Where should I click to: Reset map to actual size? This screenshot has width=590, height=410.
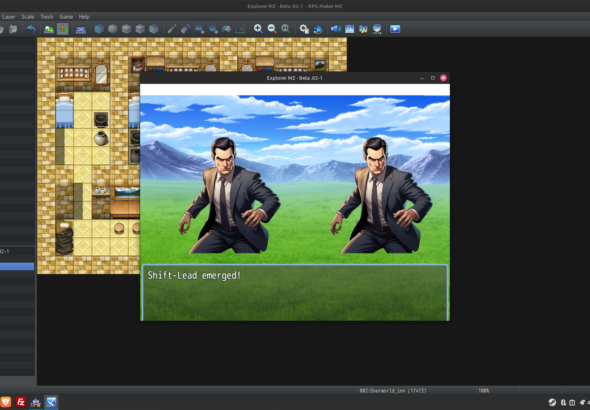click(286, 29)
